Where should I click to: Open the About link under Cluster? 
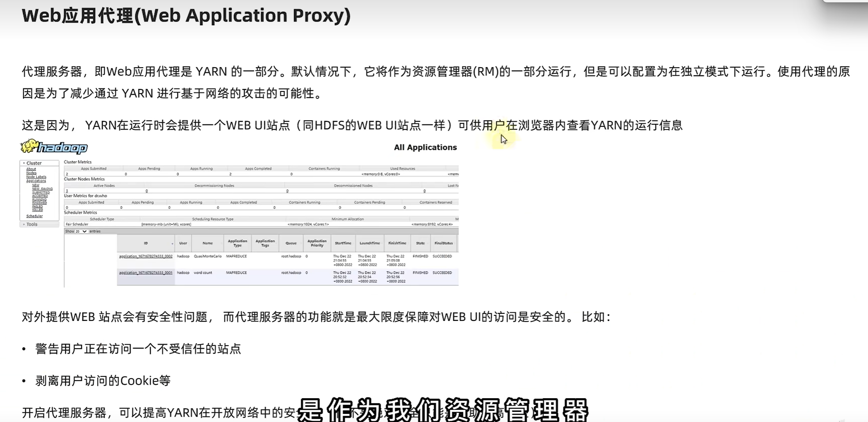[x=31, y=169]
